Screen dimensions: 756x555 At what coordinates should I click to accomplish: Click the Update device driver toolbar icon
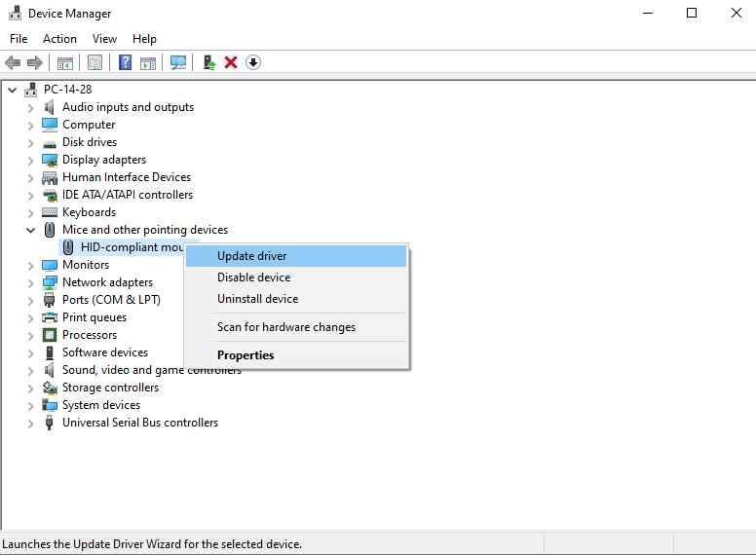(x=208, y=62)
